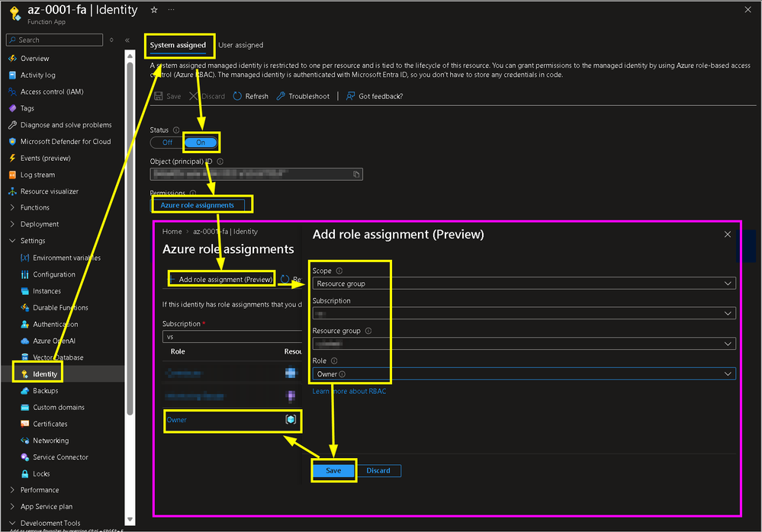Open Tags in the sidebar
Viewport: 762px width, 532px height.
(27, 108)
